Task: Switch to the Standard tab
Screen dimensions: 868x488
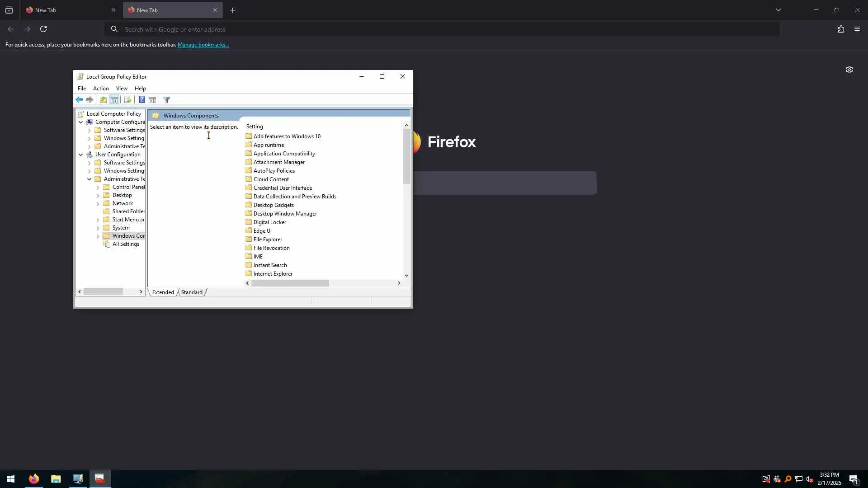Action: pos(192,292)
